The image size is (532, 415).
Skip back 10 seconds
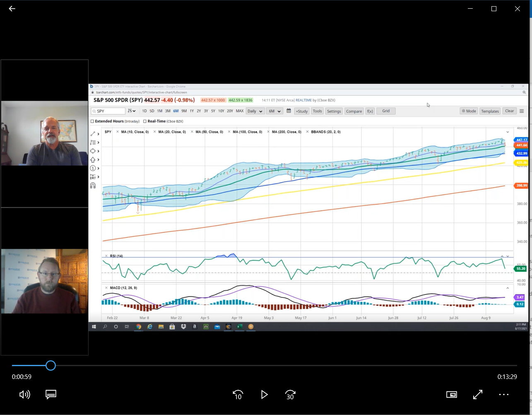pyautogui.click(x=238, y=395)
